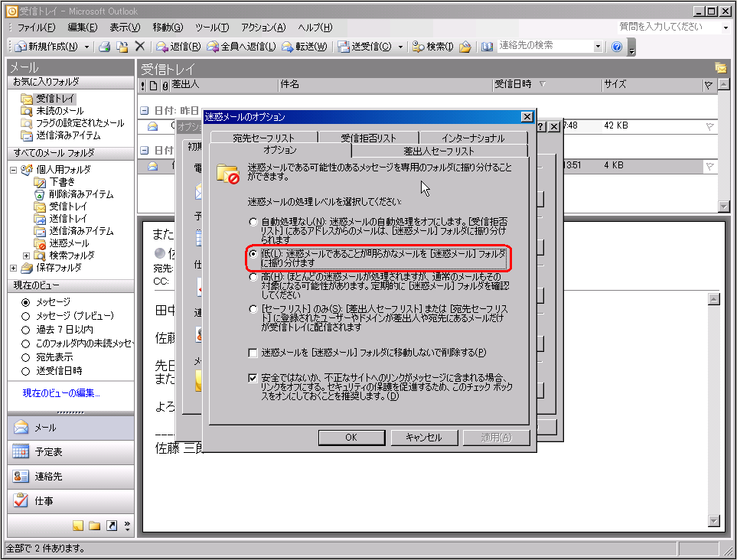Click the Delete (X) toolbar icon

(x=139, y=46)
